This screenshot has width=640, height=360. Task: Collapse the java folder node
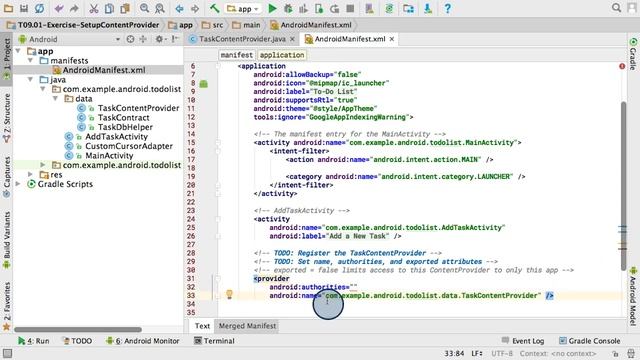pos(31,80)
